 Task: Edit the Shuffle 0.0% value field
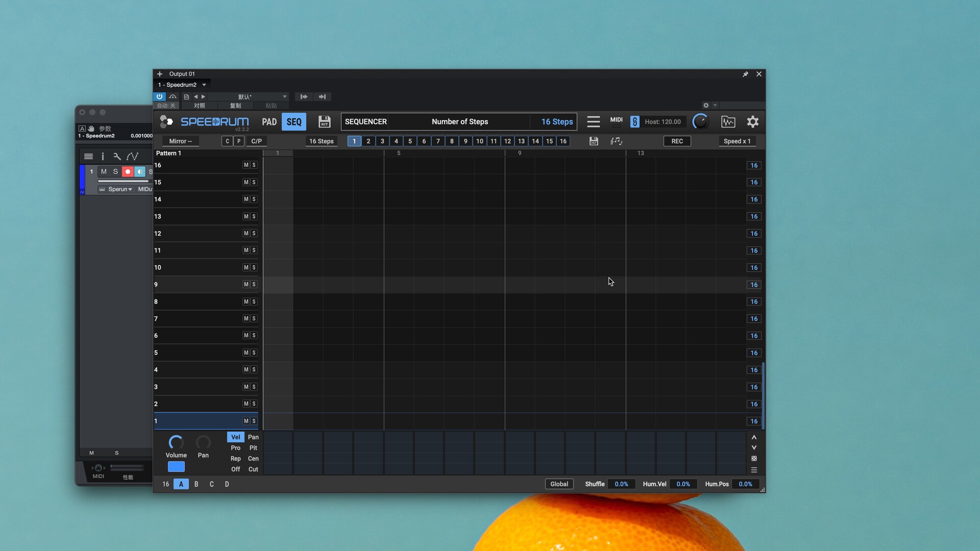click(621, 484)
